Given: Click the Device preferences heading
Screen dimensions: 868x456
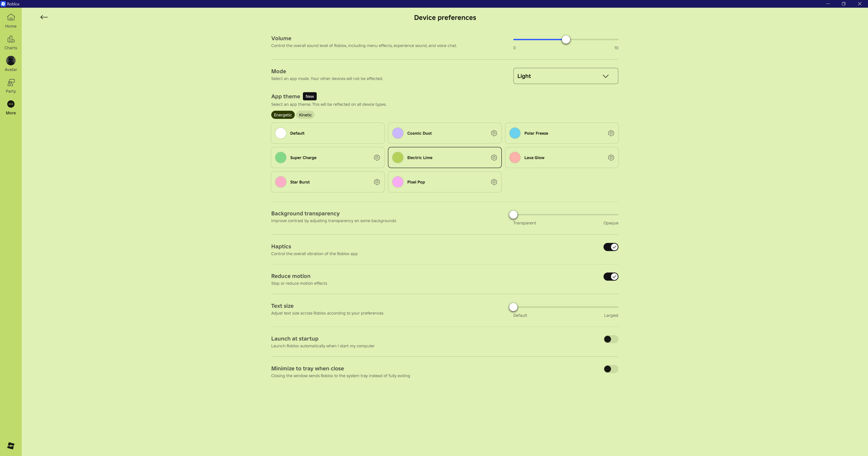Looking at the screenshot, I should coord(445,18).
